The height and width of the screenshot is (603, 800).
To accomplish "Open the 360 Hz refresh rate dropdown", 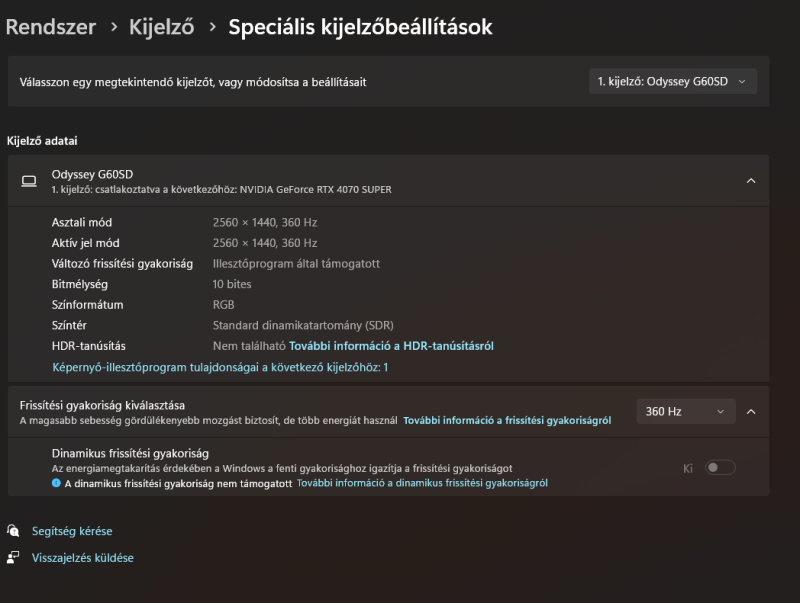I will pos(686,411).
